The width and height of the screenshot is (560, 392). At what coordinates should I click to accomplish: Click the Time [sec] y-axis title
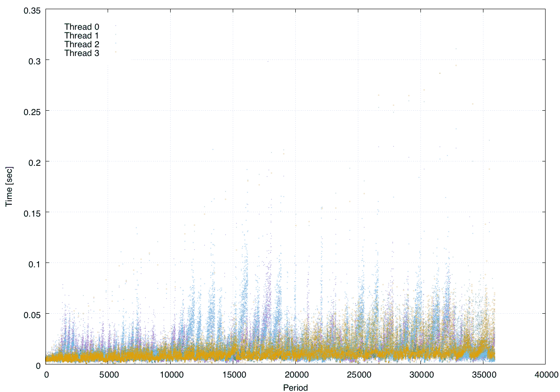(9, 187)
